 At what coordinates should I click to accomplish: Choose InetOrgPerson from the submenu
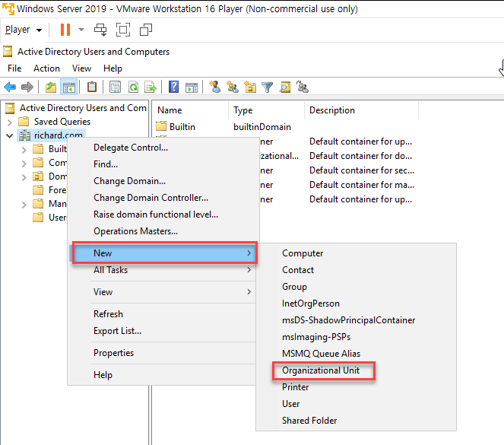coord(356,304)
